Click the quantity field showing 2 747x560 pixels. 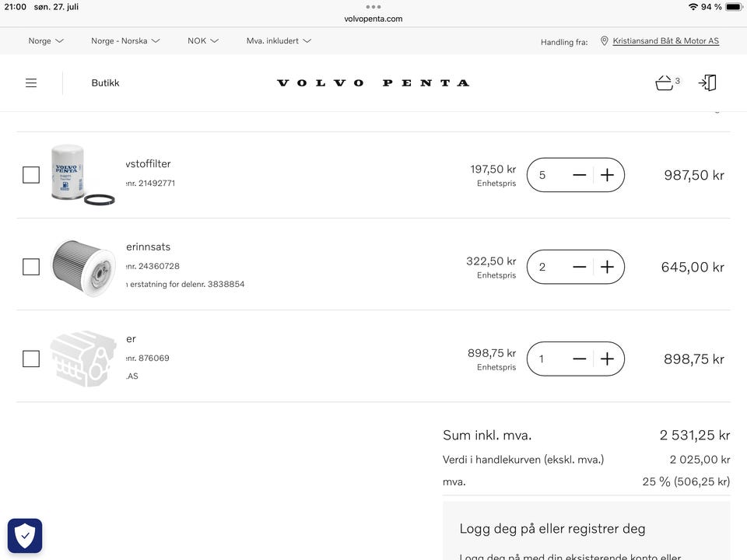(543, 267)
